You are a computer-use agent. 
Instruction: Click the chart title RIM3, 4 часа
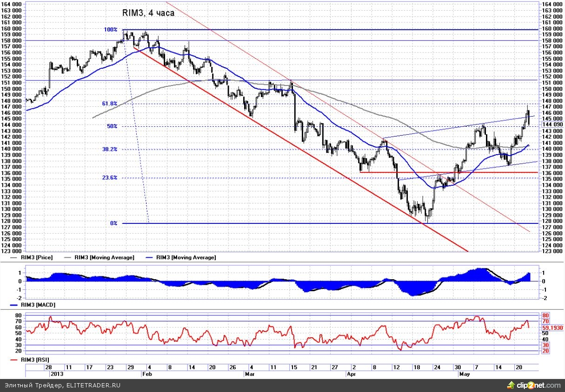point(148,13)
